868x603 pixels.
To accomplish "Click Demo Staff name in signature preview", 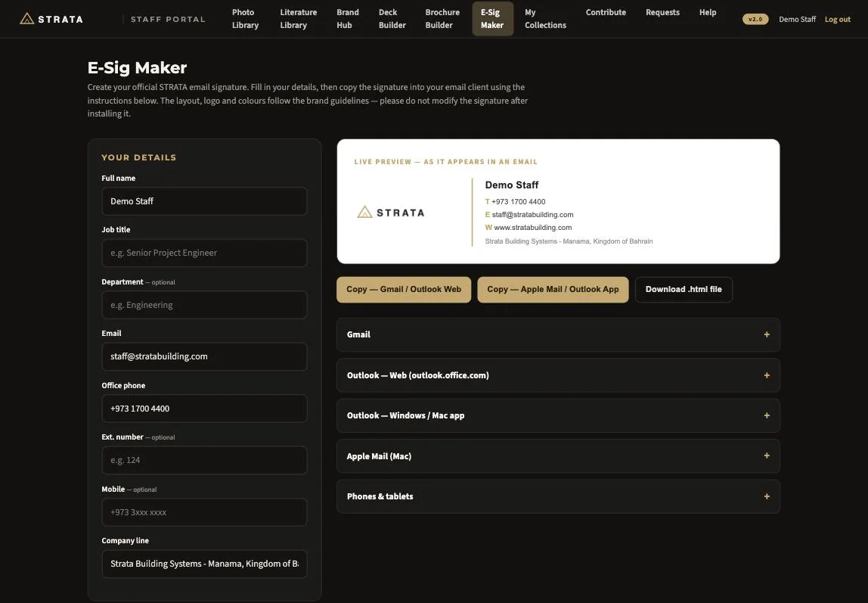I will pos(511,185).
